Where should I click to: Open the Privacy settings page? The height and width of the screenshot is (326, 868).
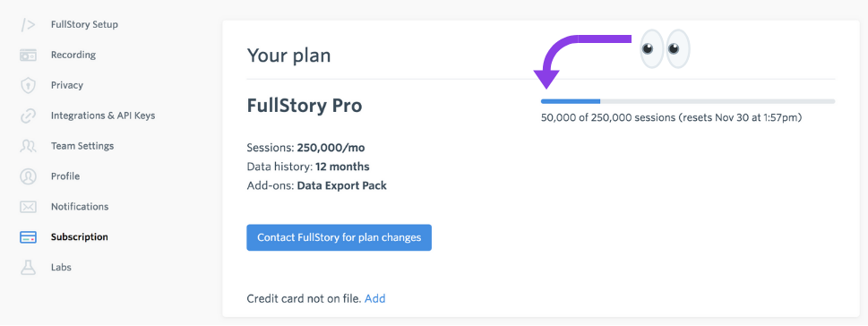pyautogui.click(x=67, y=85)
